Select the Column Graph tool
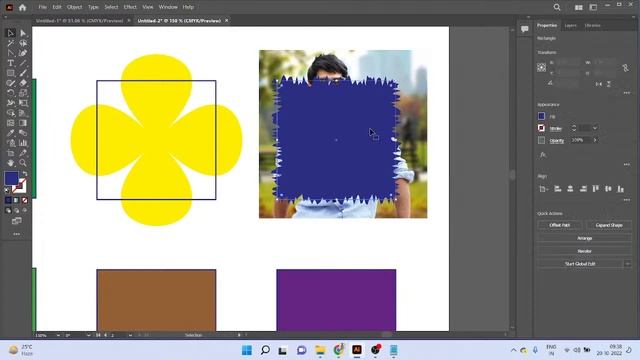The image size is (640, 360). pyautogui.click(x=23, y=143)
